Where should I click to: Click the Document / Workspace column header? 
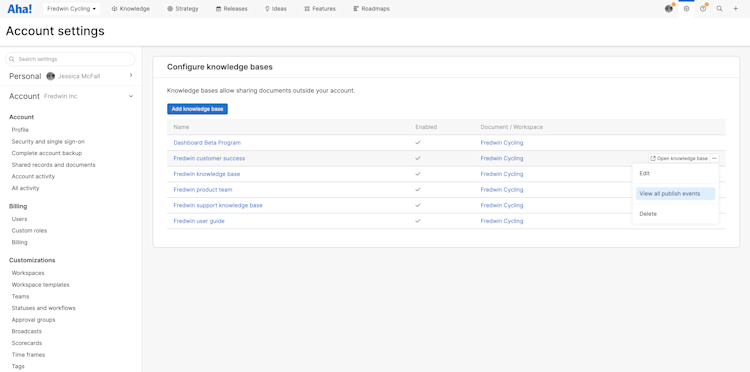pos(512,127)
